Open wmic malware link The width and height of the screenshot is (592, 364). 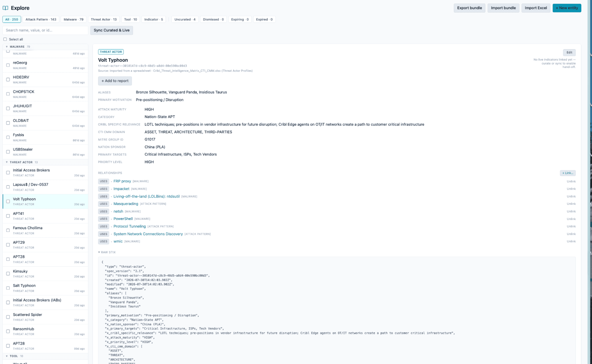[x=118, y=241]
